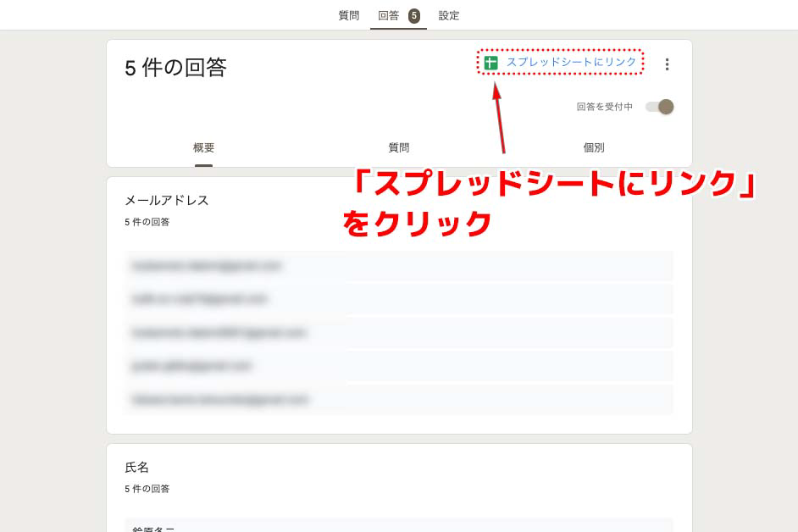The width and height of the screenshot is (798, 532).
Task: Click the second blurred email response row
Action: click(398, 299)
